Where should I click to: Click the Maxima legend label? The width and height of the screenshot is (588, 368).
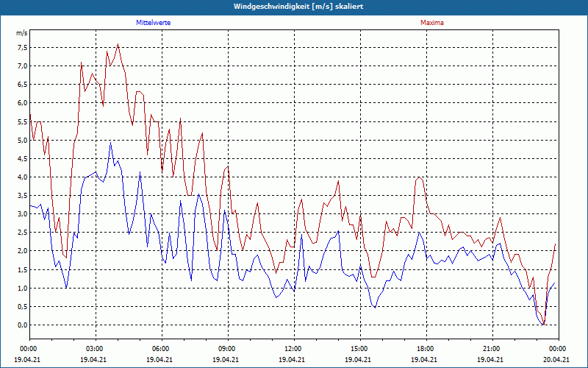[x=432, y=23]
